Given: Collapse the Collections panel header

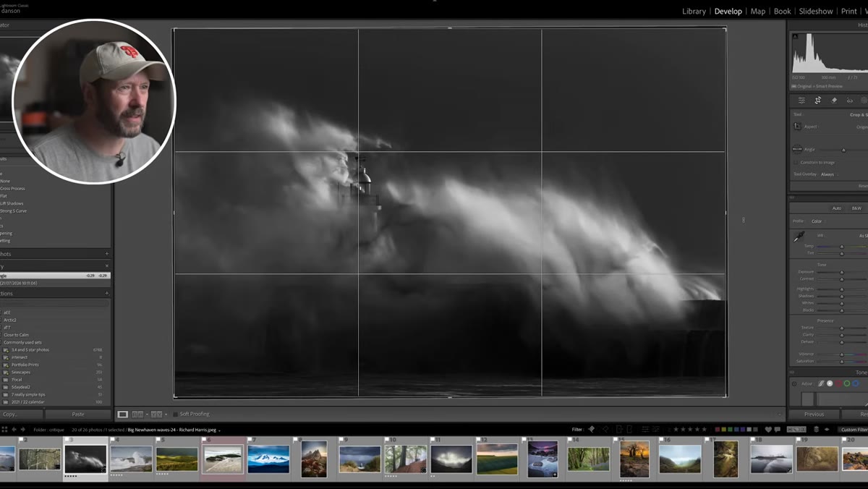Looking at the screenshot, I should [56, 294].
